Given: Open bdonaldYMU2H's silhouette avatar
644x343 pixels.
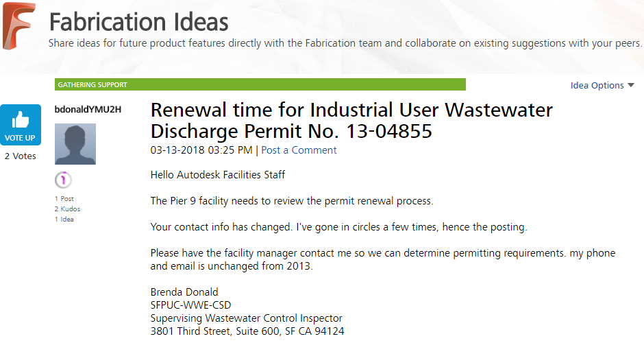Looking at the screenshot, I should (75, 144).
